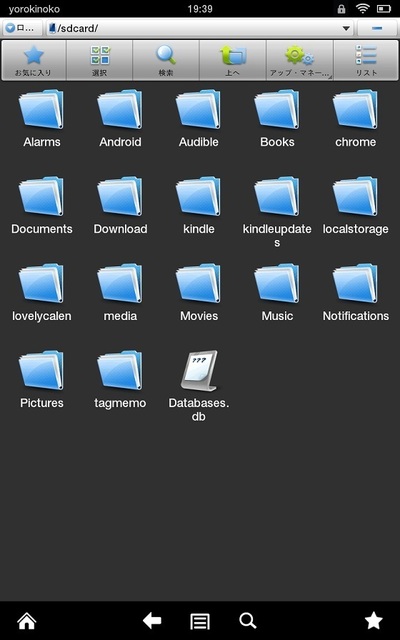
Task: Open the localstorage folder
Action: 356,206
